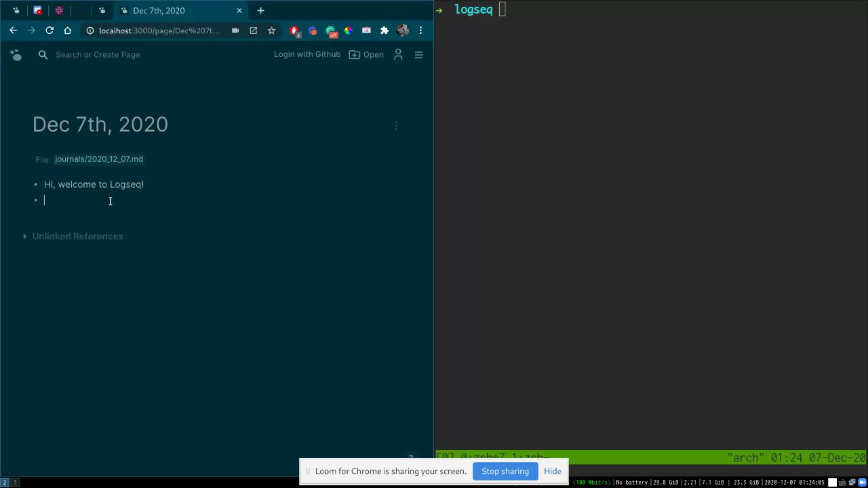Open the hamburger menu in Logseq header
The height and width of the screenshot is (488, 868).
pos(418,54)
